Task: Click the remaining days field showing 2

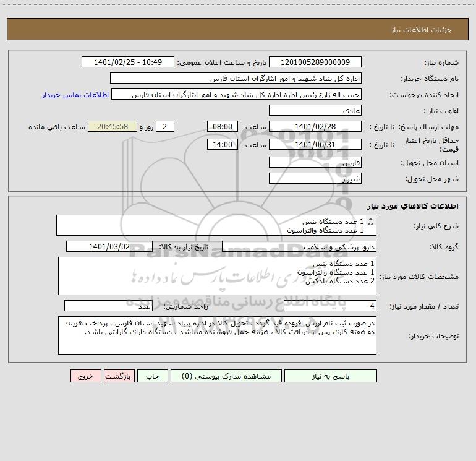Action: (165, 126)
